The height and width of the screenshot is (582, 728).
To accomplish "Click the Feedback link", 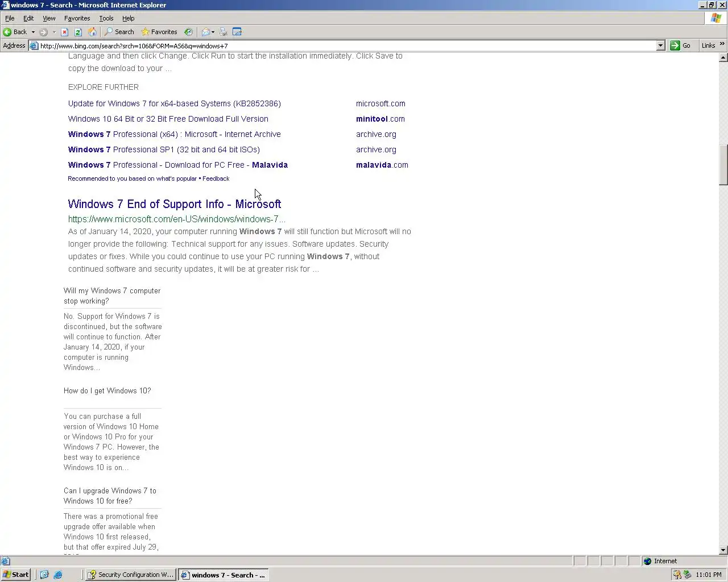I will [x=216, y=178].
